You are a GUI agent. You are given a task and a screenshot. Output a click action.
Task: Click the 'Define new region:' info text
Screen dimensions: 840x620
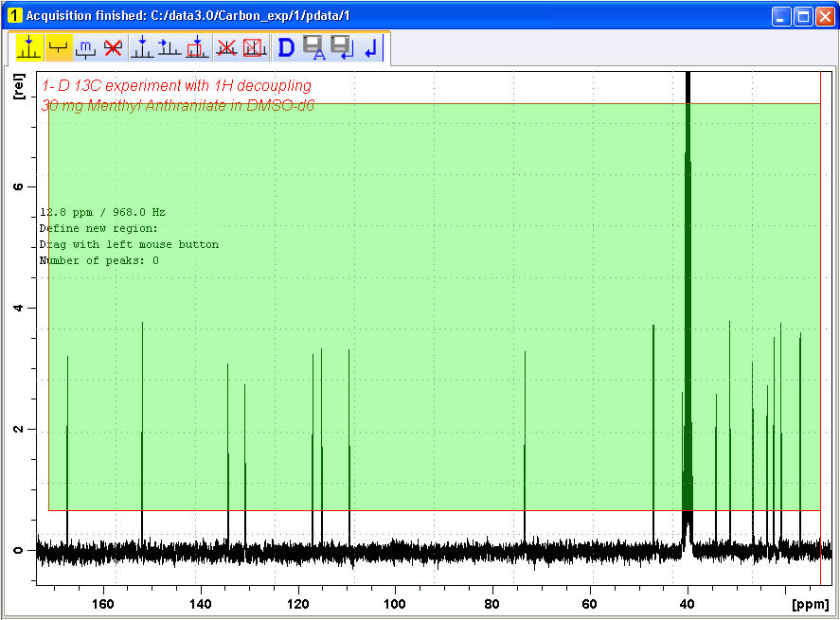coord(98,229)
